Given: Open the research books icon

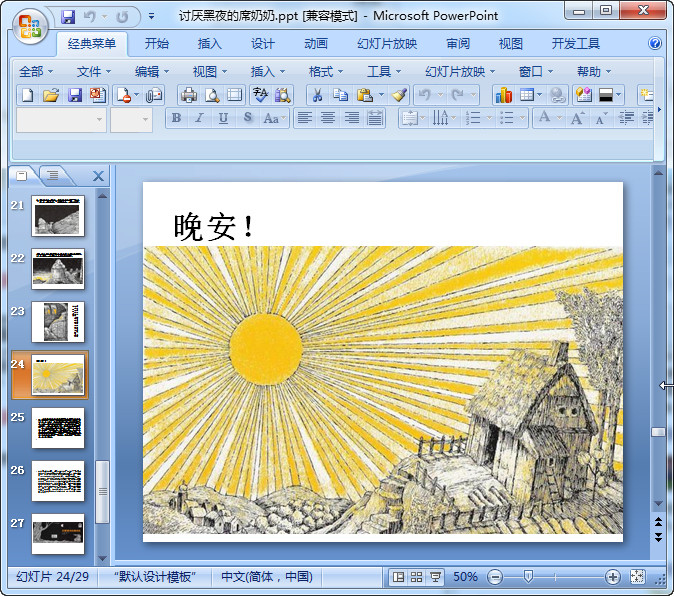Looking at the screenshot, I should point(283,95).
